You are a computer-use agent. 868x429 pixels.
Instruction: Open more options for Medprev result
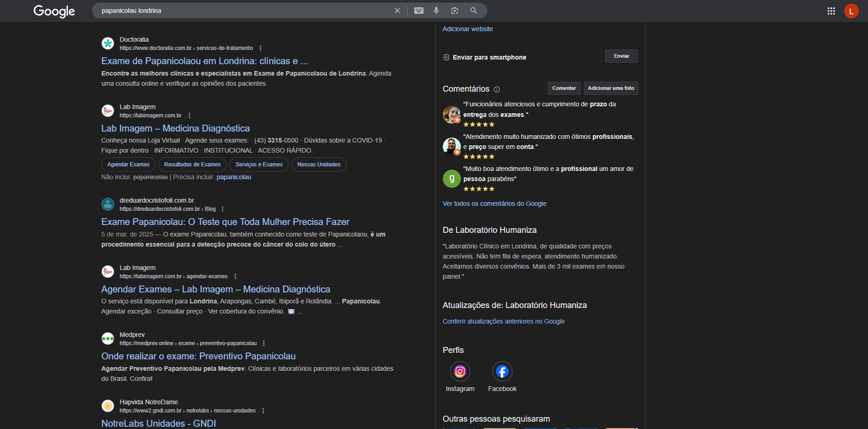[x=264, y=343]
